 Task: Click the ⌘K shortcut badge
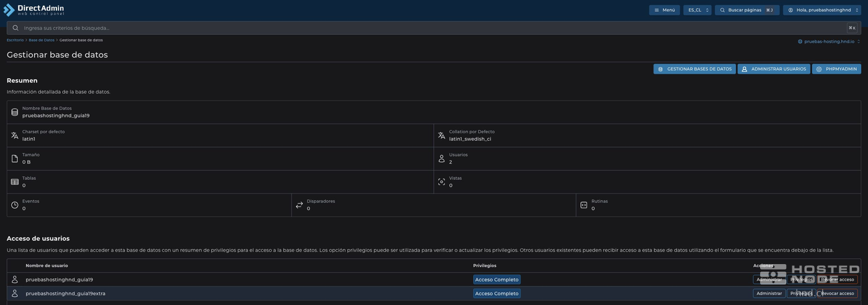852,28
